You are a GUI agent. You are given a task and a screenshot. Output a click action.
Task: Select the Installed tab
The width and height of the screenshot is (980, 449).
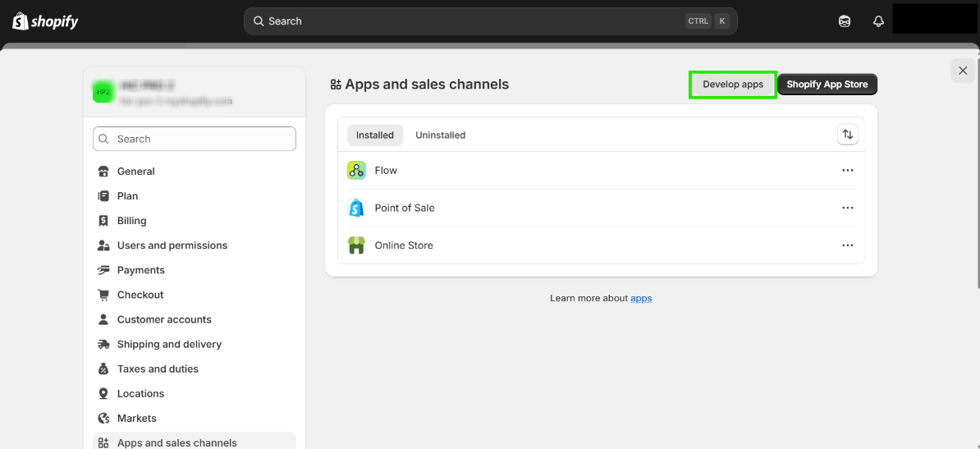coord(374,135)
